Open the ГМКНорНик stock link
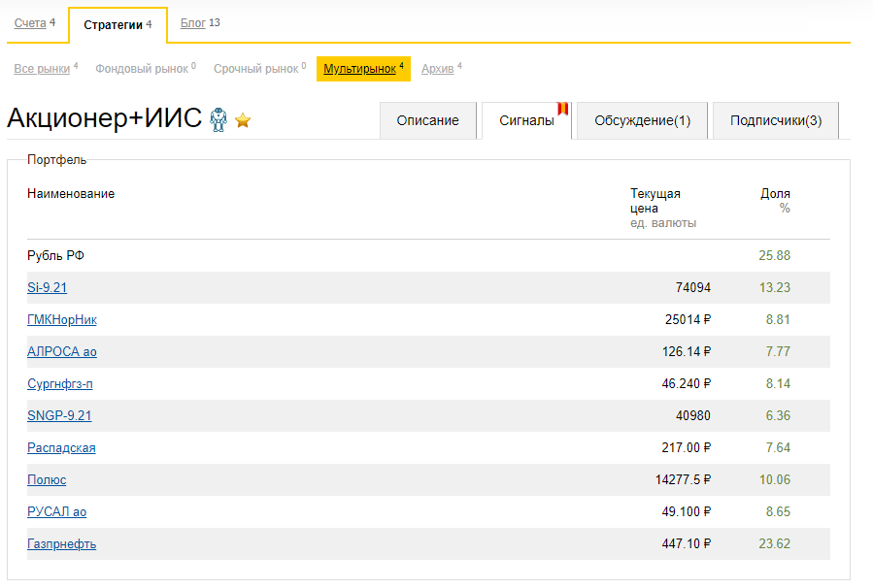873x588 pixels. 62,320
